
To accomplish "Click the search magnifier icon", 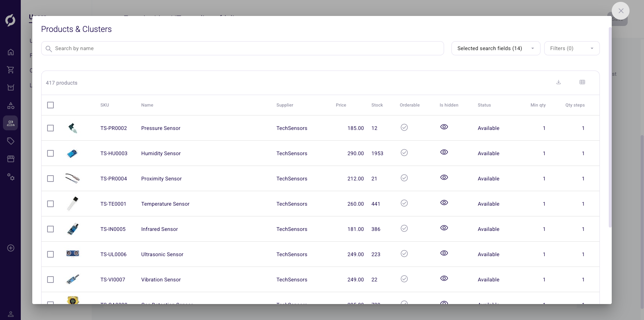I will click(49, 49).
